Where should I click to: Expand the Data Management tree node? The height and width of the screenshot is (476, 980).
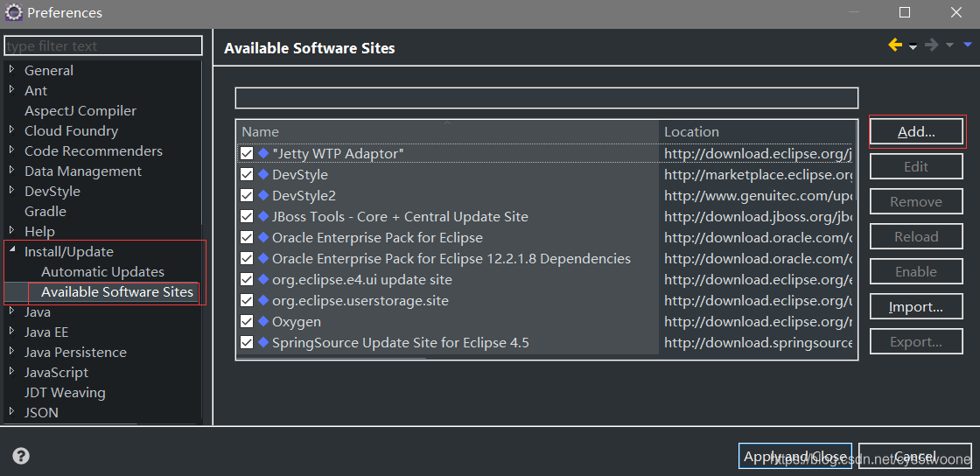(12, 170)
